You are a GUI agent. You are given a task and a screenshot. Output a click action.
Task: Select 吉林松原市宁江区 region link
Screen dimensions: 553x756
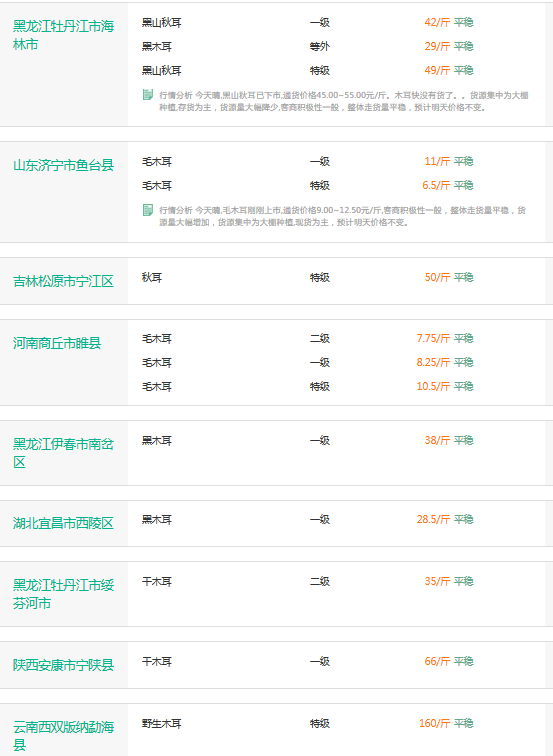[x=63, y=281]
